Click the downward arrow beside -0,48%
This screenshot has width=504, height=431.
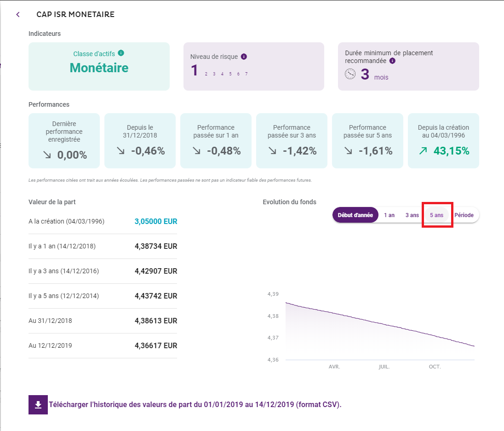click(x=196, y=151)
